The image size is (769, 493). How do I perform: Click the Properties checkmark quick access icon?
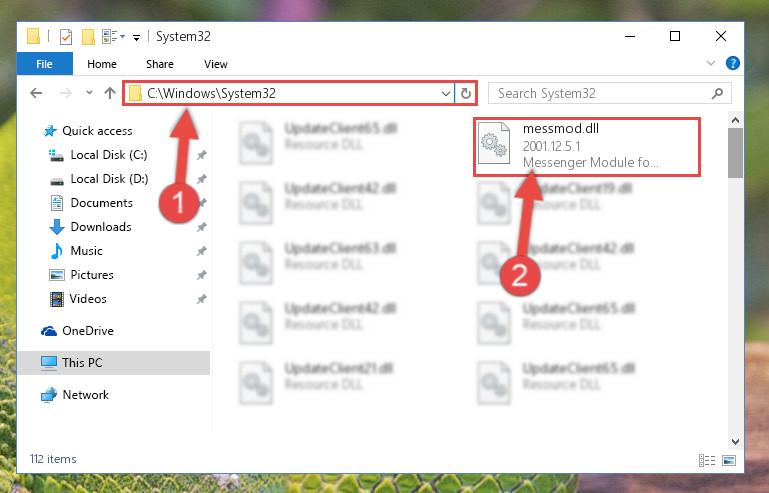pyautogui.click(x=66, y=37)
